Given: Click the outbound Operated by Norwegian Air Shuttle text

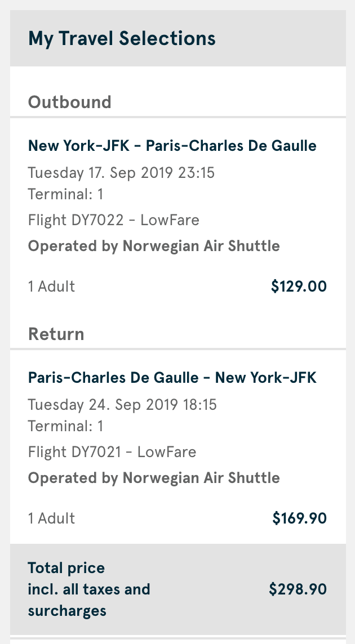Looking at the screenshot, I should tap(154, 246).
